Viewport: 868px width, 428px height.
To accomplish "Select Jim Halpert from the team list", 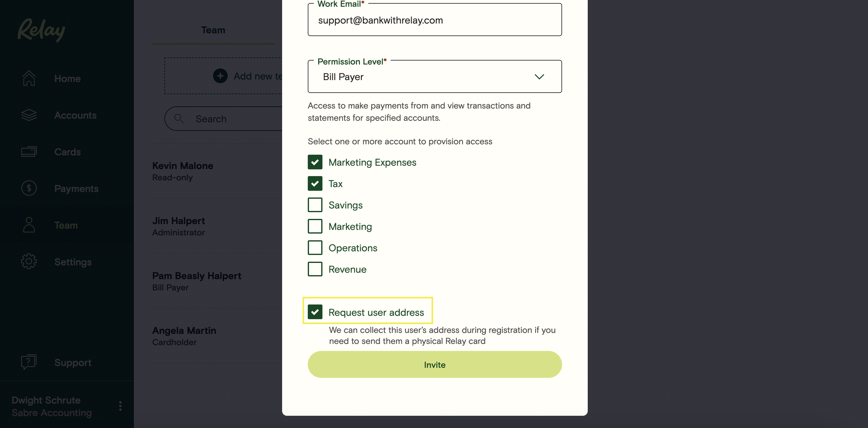I will 178,221.
